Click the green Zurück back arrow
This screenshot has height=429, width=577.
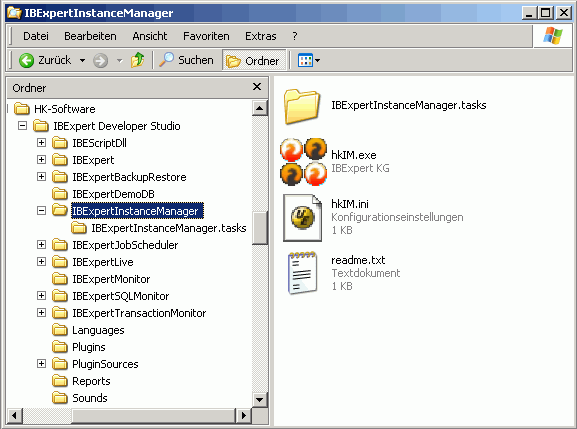tap(26, 60)
